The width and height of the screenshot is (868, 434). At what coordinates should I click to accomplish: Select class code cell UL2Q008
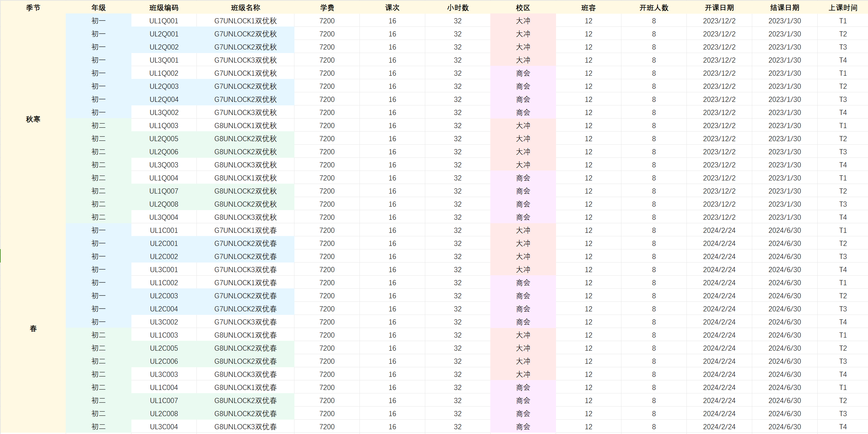tap(164, 204)
